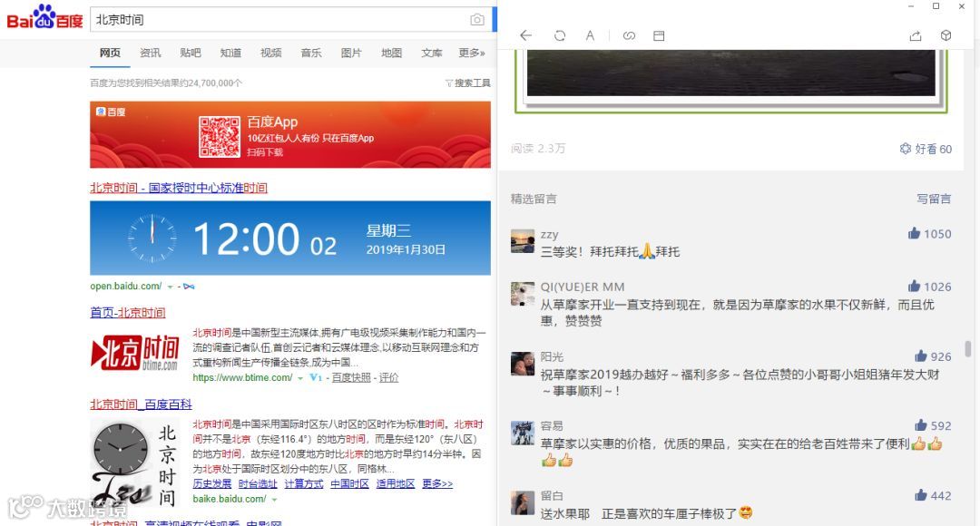Click 写留言 to write a comment
The width and height of the screenshot is (980, 526).
(x=934, y=199)
